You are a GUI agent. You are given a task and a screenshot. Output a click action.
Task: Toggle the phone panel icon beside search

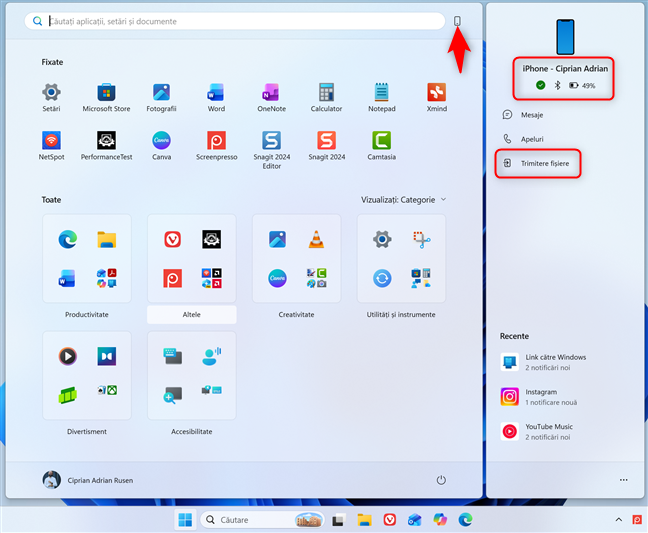pos(457,21)
